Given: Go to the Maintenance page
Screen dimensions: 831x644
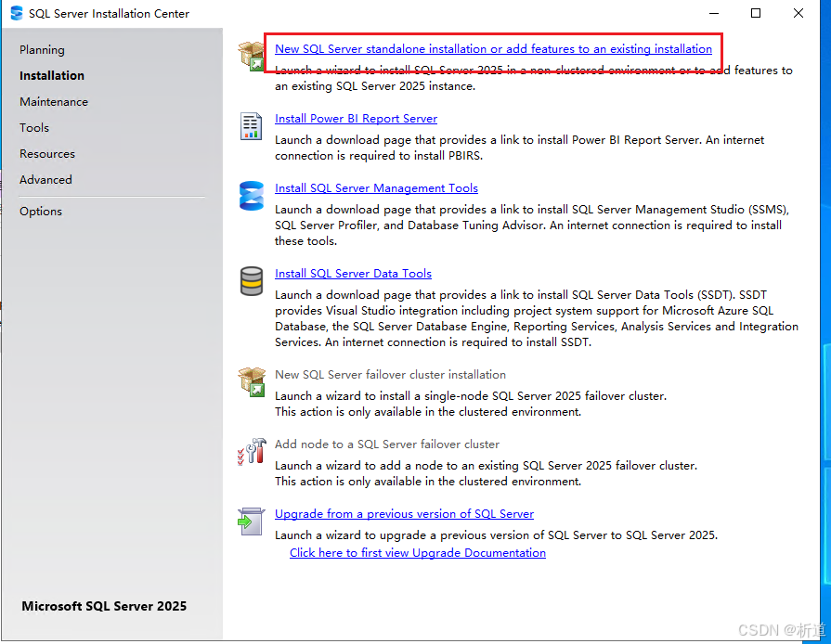Looking at the screenshot, I should [54, 102].
